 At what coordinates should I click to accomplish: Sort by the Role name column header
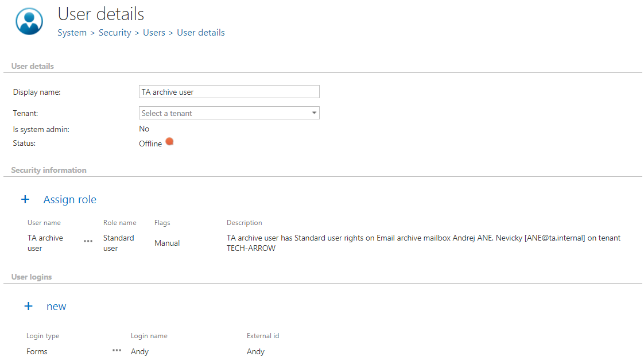click(x=119, y=223)
